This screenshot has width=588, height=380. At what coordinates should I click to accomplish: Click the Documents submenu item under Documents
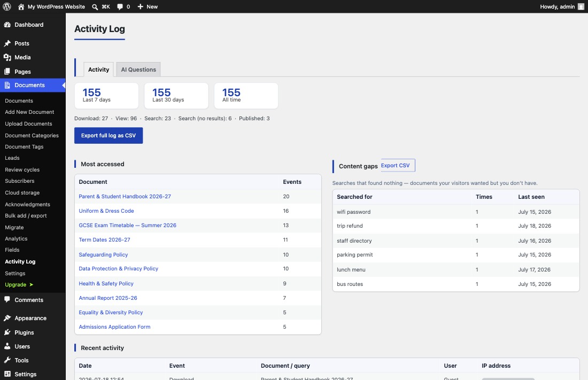click(x=19, y=100)
